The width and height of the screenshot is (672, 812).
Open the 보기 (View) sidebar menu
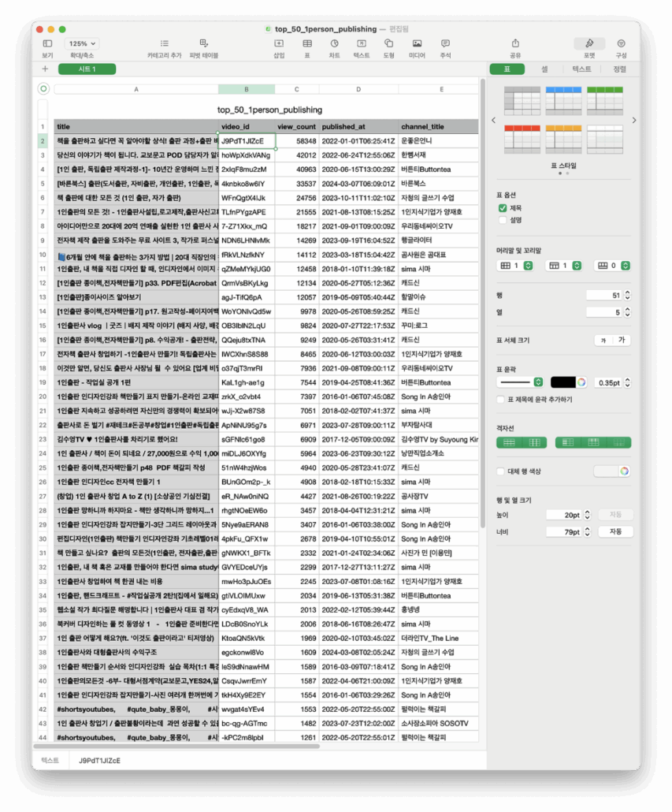(x=47, y=43)
